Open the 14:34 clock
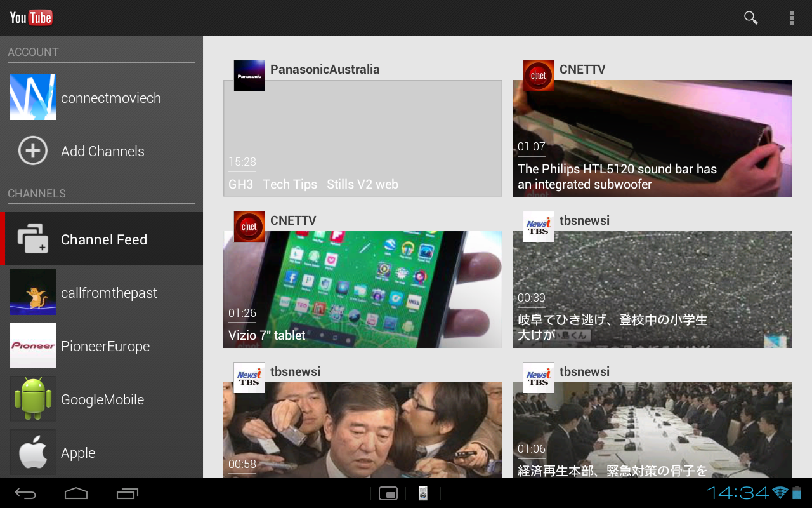Image resolution: width=812 pixels, height=508 pixels. click(x=738, y=493)
